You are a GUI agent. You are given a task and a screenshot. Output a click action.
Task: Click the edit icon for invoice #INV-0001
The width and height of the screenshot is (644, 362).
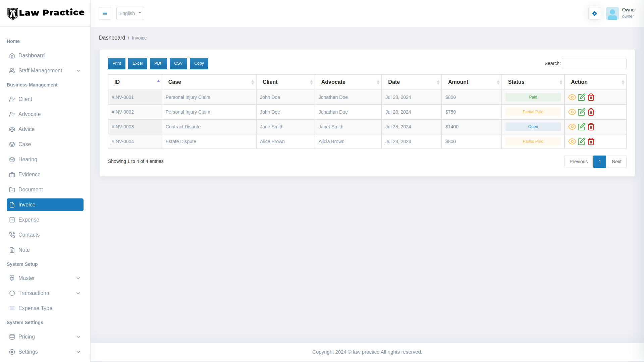click(x=581, y=97)
